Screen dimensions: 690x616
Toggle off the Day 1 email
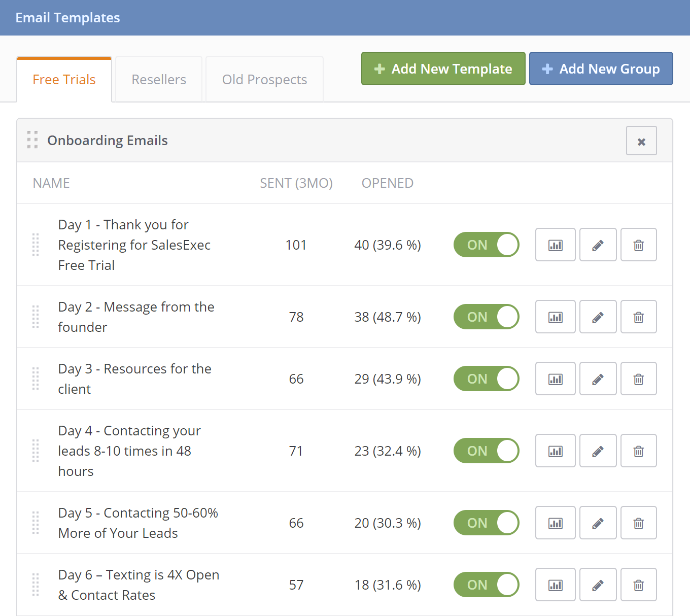coord(486,245)
